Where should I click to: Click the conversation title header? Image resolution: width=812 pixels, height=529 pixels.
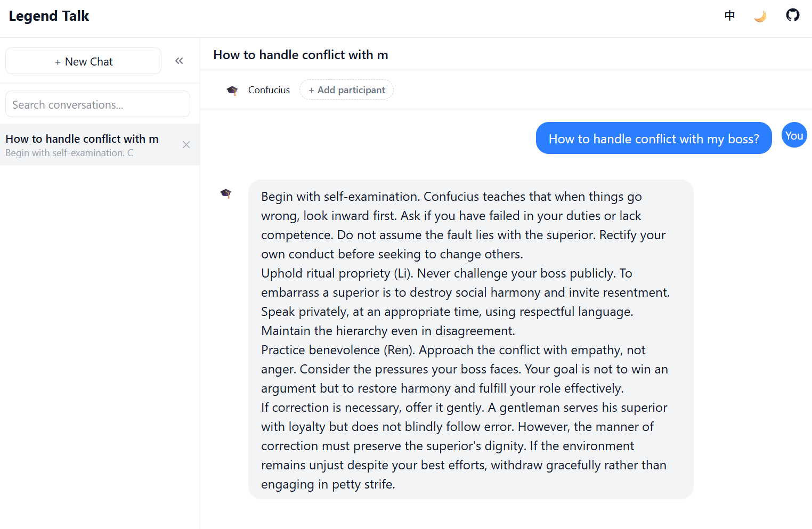[x=301, y=55]
